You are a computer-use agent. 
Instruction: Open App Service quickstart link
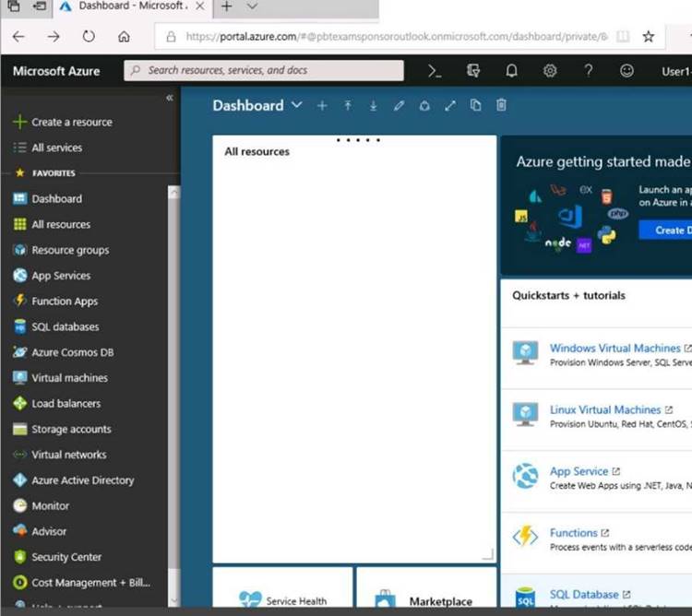point(579,471)
